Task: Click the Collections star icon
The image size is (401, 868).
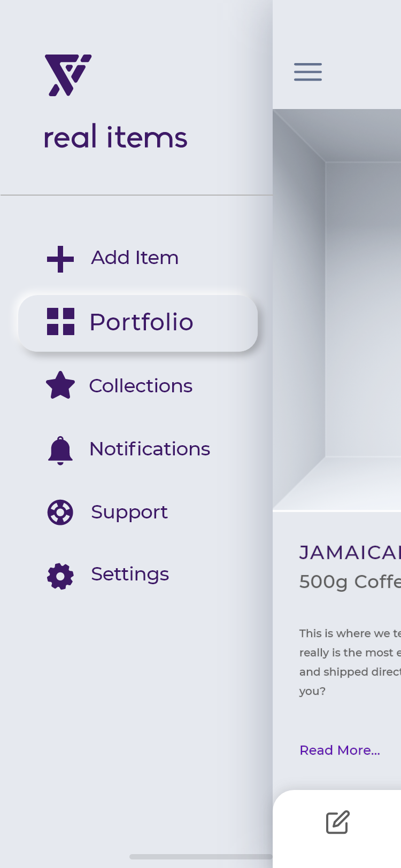Action: 60,385
